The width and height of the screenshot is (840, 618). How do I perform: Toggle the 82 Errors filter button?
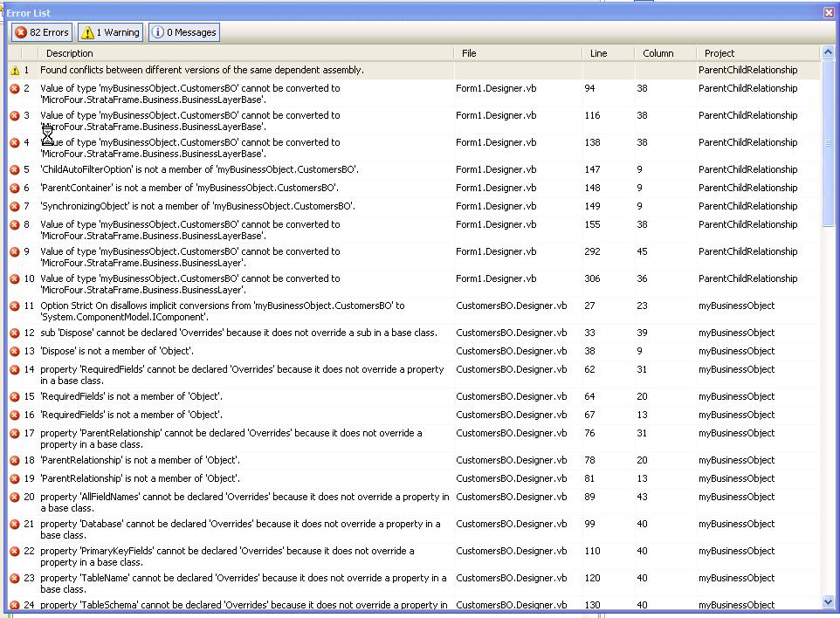pos(42,32)
